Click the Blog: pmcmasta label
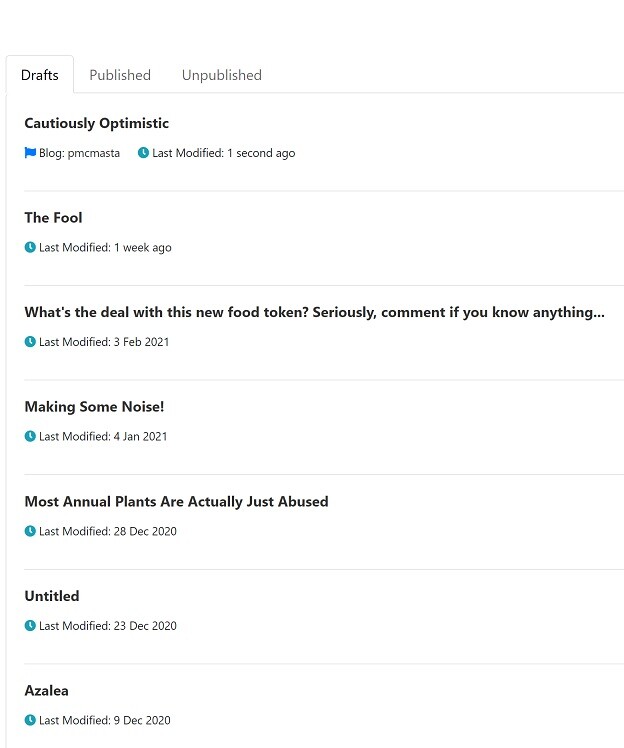The height and width of the screenshot is (748, 624). pos(79,153)
